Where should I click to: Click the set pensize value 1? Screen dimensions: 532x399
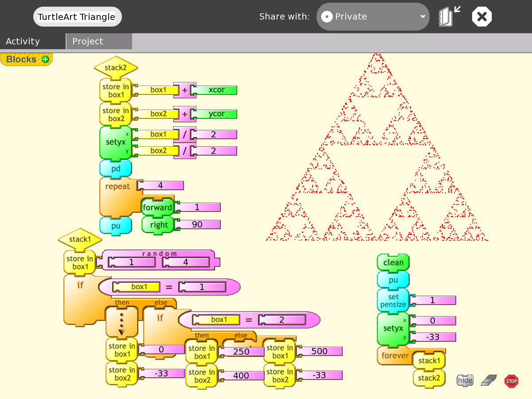coord(433,300)
